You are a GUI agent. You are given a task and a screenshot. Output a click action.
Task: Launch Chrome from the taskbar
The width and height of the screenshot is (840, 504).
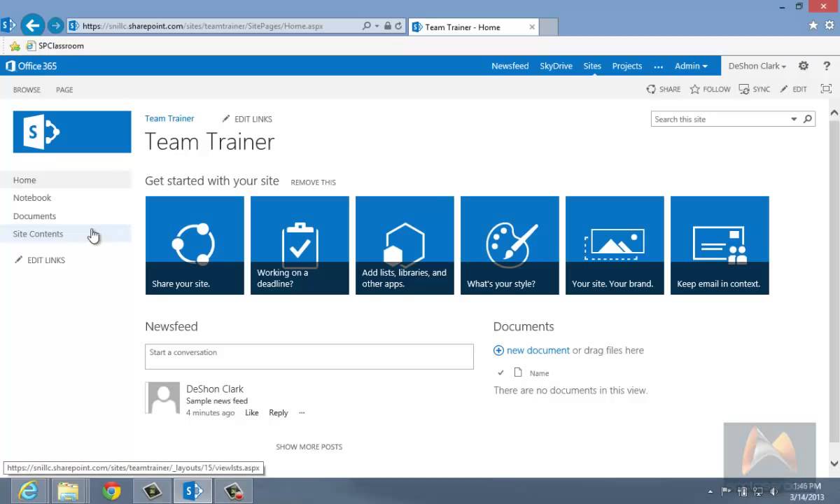pos(110,491)
